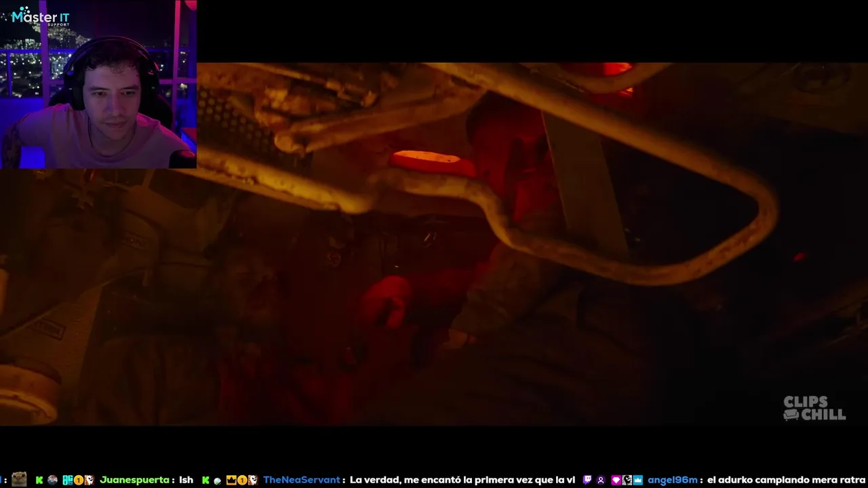Click the capybara emote in the chat ticker
868x488 pixels.
[19, 479]
